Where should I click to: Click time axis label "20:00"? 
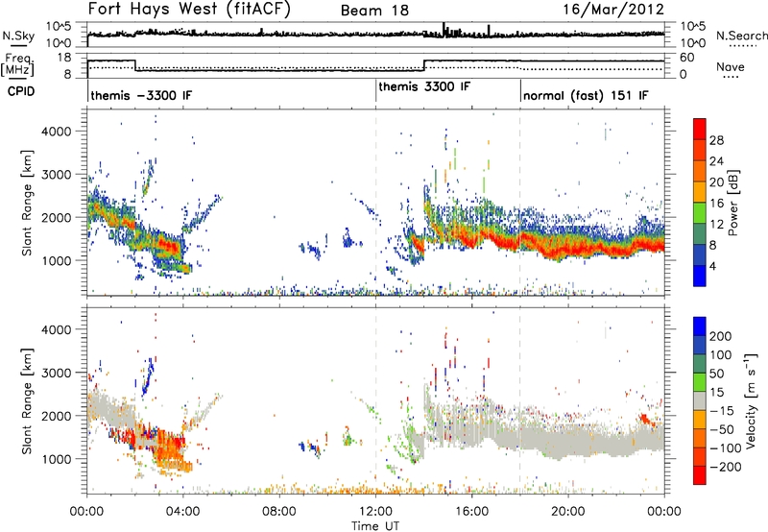pos(567,512)
